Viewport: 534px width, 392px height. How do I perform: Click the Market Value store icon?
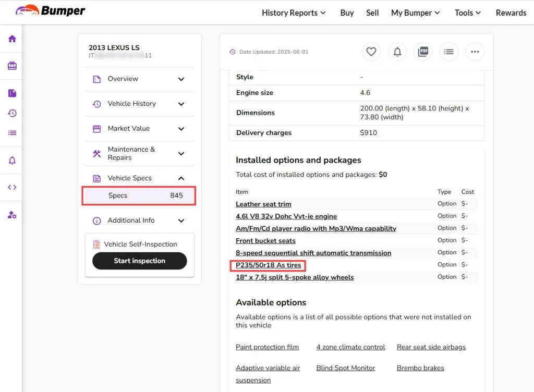click(x=96, y=129)
